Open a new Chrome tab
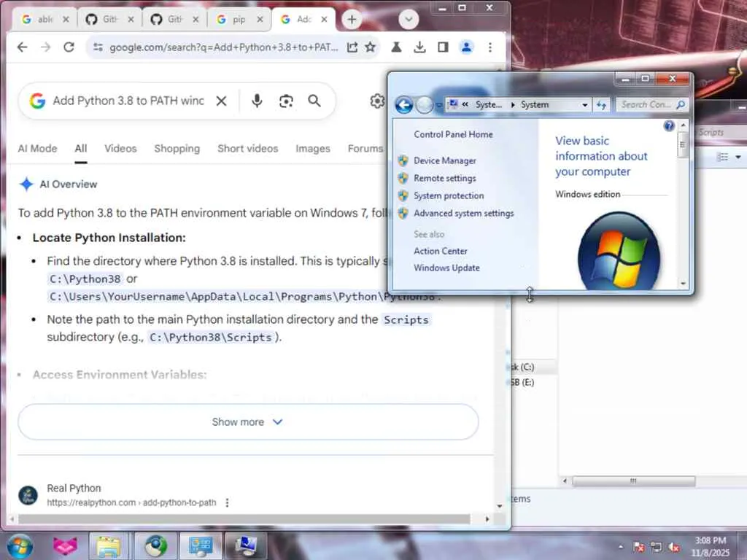This screenshot has width=747, height=560. 352,20
